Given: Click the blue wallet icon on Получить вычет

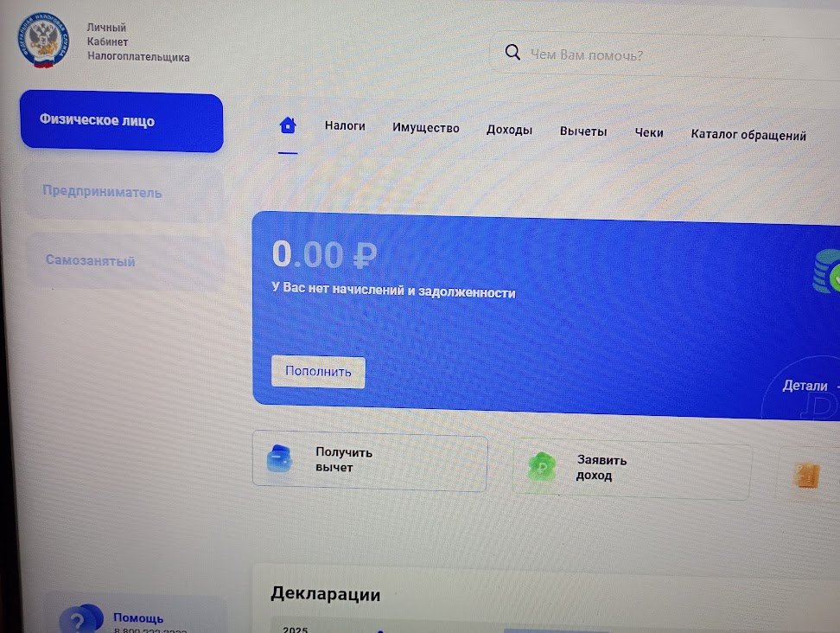Looking at the screenshot, I should tap(279, 459).
